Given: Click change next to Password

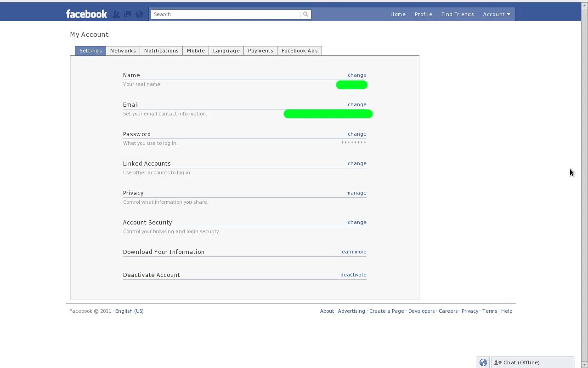Looking at the screenshot, I should (357, 134).
